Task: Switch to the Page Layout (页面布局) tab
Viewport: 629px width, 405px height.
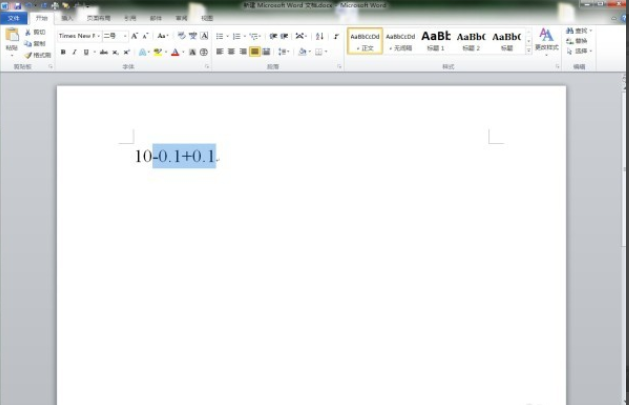Action: [x=98, y=18]
